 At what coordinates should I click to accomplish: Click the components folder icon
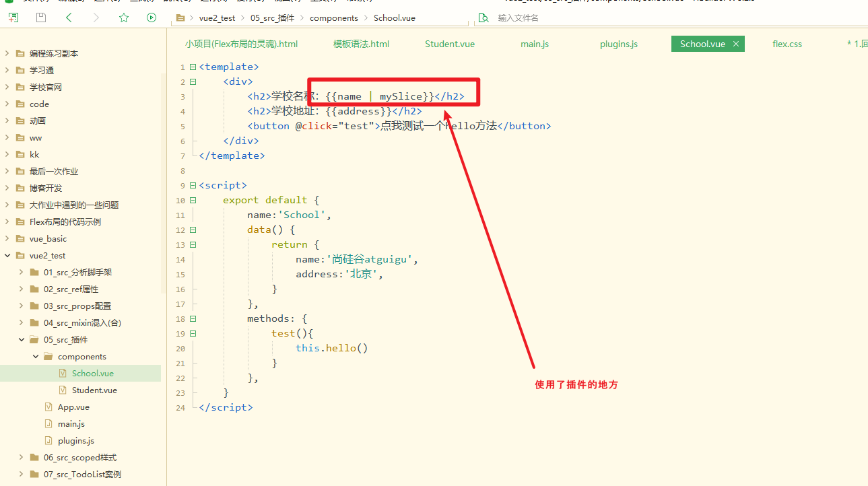[48, 356]
